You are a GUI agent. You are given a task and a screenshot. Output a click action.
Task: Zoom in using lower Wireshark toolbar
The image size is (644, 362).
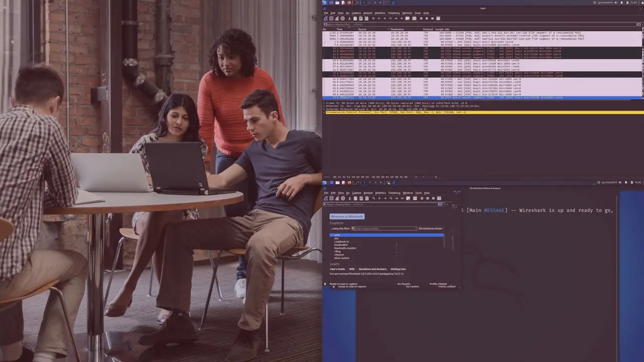pos(422,199)
